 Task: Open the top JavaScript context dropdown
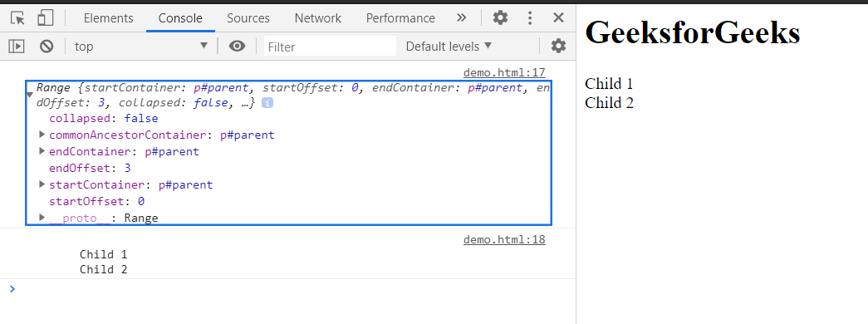coord(141,47)
